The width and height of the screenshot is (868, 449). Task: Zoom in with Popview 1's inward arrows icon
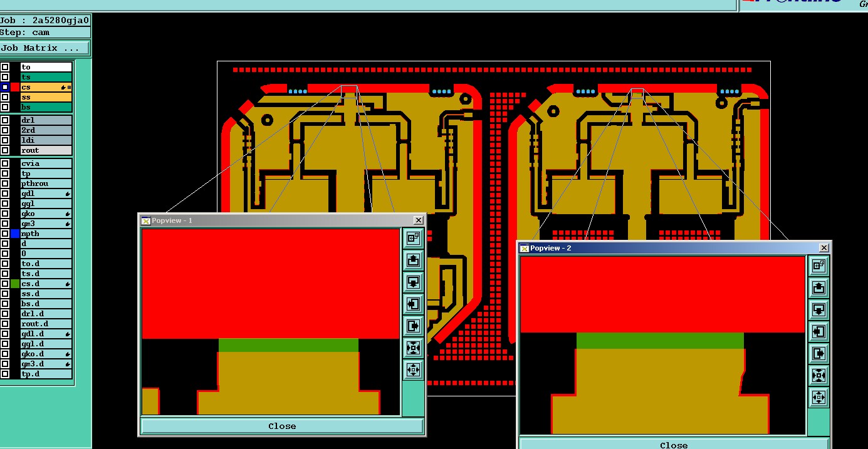[x=413, y=348]
